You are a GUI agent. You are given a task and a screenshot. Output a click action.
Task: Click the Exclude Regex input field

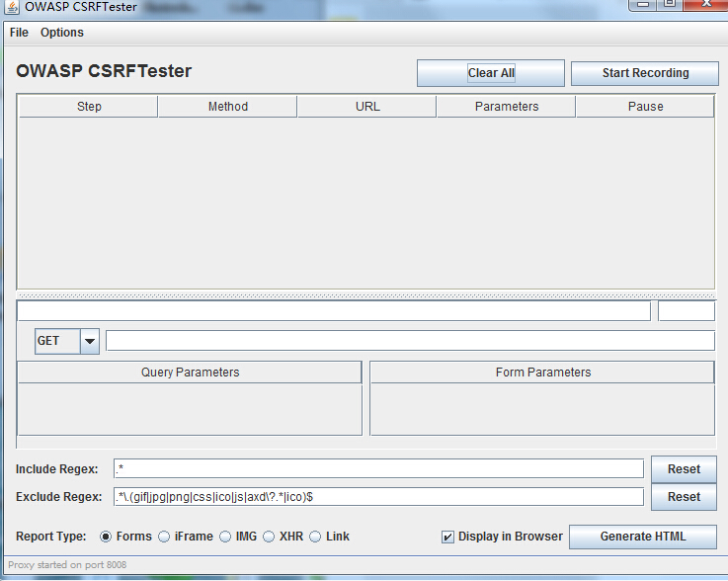coord(379,496)
